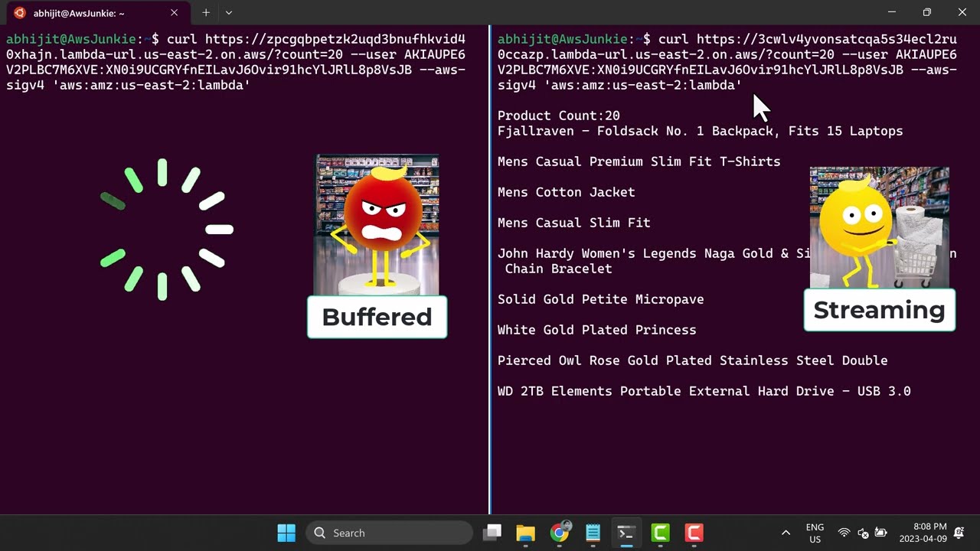The image size is (980, 551).
Task: Click the Streaming label
Action: (x=879, y=310)
